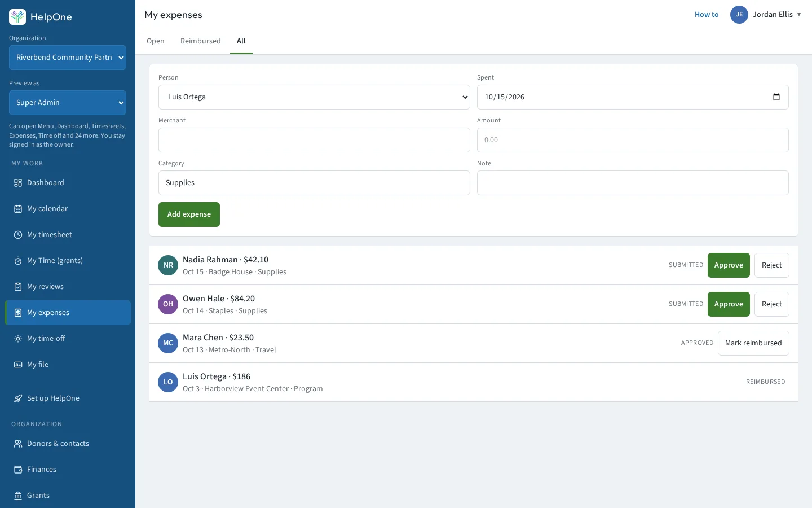
Task: Click the Spent date field
Action: [x=633, y=97]
